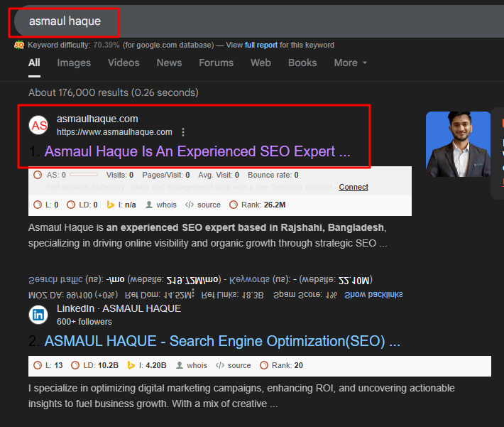
Task: Open whois for asmaulhaque.com
Action: [x=161, y=205]
